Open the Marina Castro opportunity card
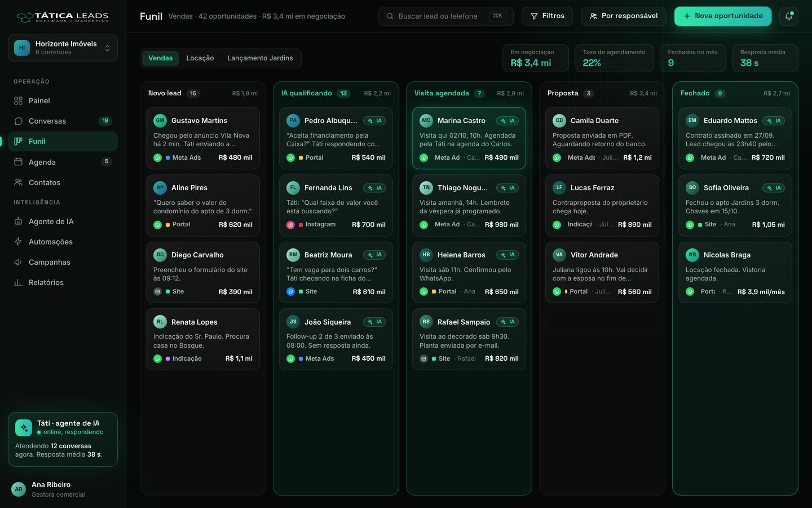This screenshot has width=812, height=508. (469, 138)
